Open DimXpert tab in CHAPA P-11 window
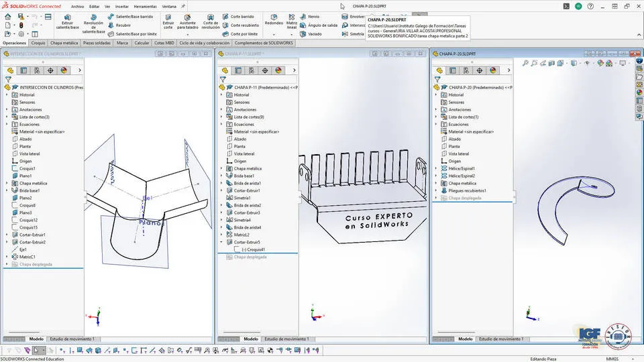This screenshot has width=644, height=362. 265,70
